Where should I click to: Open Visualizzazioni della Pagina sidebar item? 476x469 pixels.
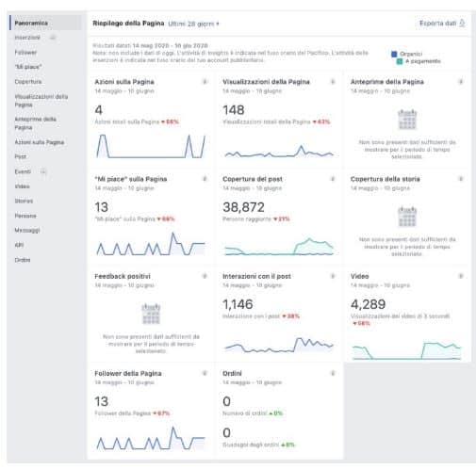(41, 101)
